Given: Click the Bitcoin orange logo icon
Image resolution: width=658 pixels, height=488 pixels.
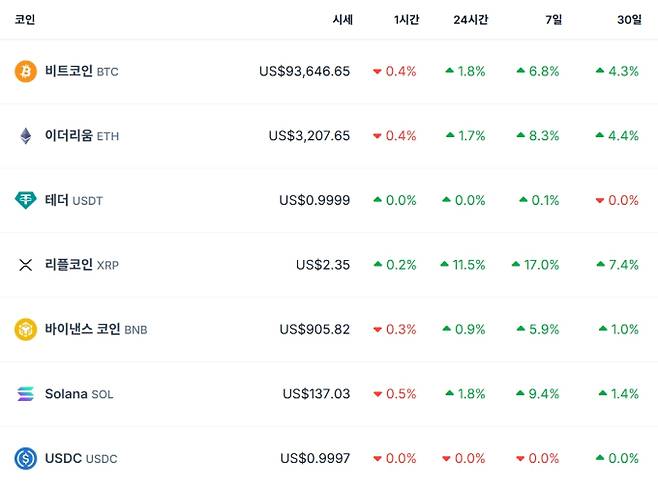Looking at the screenshot, I should tap(25, 71).
